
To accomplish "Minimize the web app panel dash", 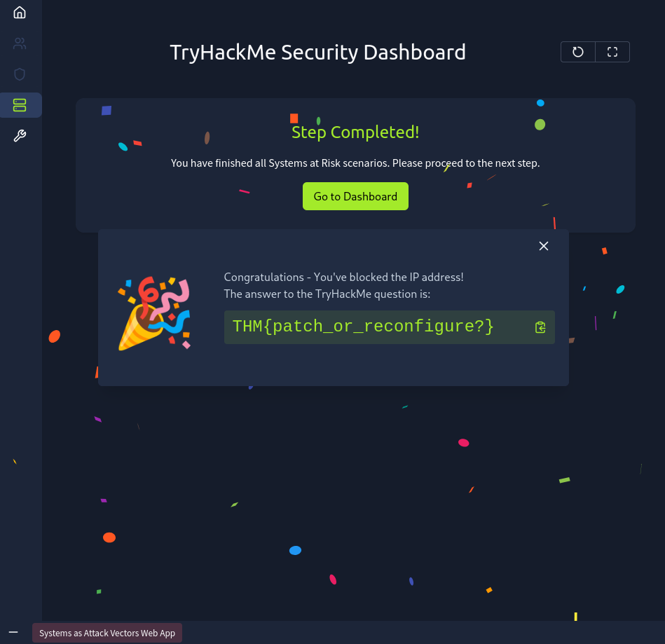I will tap(13, 632).
